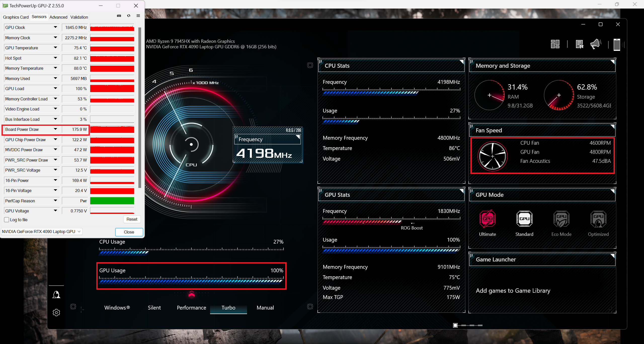Click the GPU Clock red sensor graph
Image resolution: width=644 pixels, height=344 pixels.
[112, 27]
